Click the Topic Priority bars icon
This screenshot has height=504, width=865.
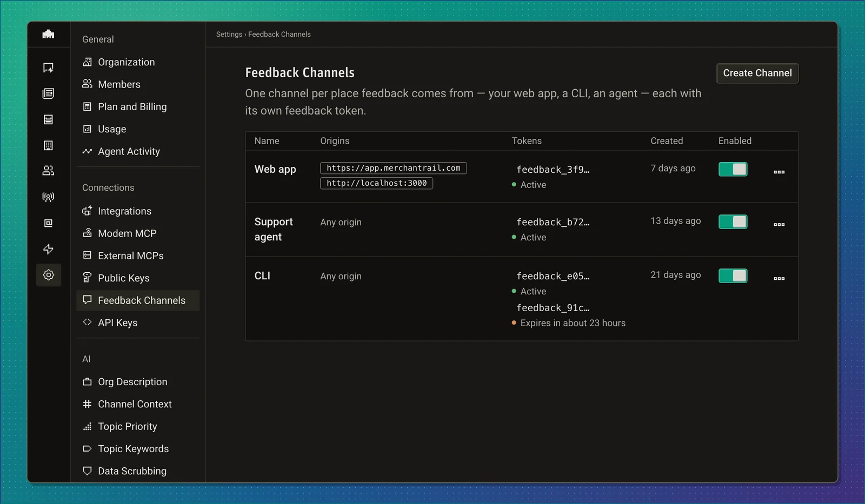87,426
